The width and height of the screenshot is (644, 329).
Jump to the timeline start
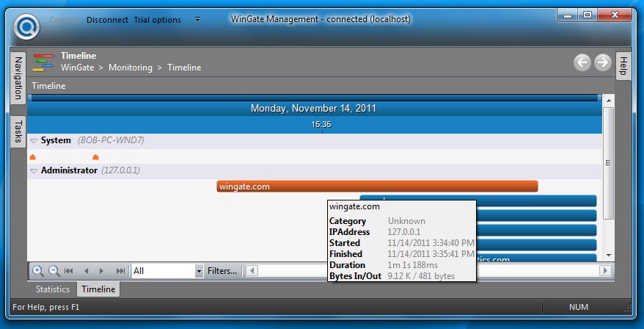(70, 270)
